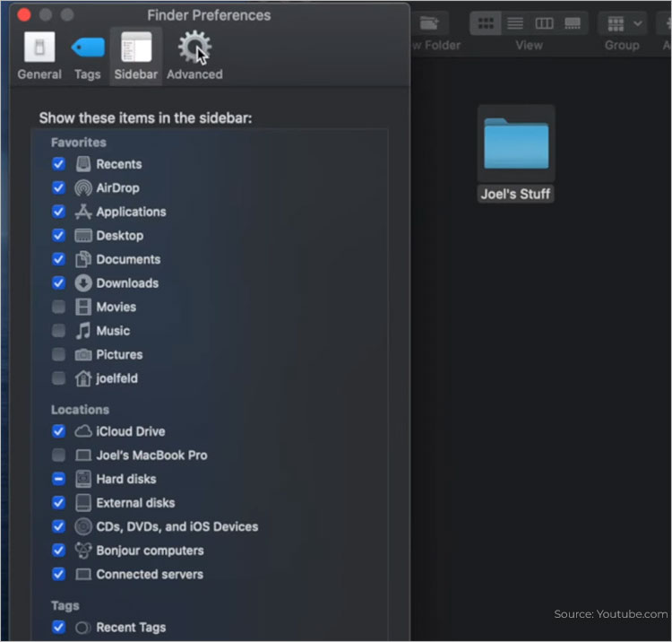
Task: Disable the Desktop sidebar checkbox
Action: (59, 236)
